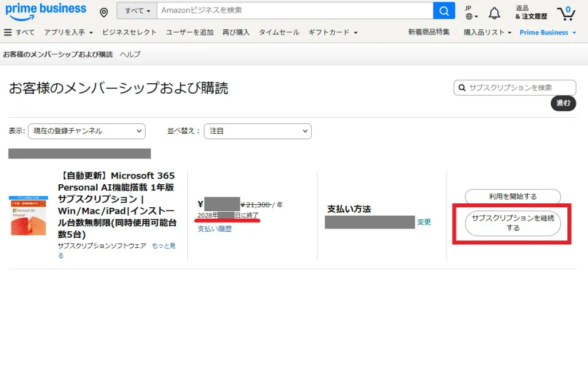
Task: Open the 並べ替え 注目 dropdown
Action: point(258,131)
